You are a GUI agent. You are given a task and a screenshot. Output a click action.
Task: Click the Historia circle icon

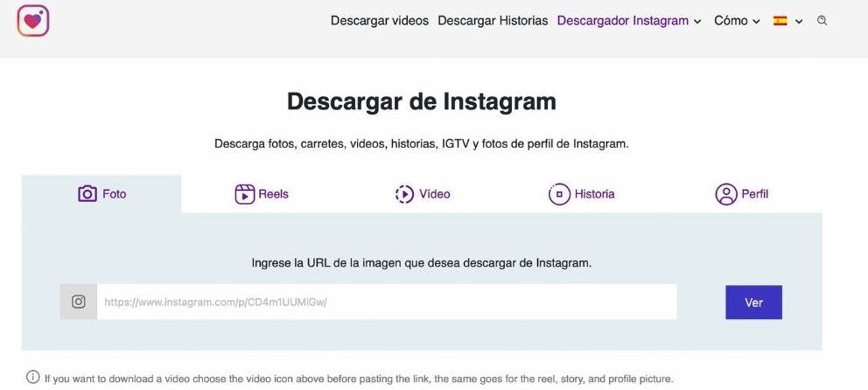(x=559, y=194)
